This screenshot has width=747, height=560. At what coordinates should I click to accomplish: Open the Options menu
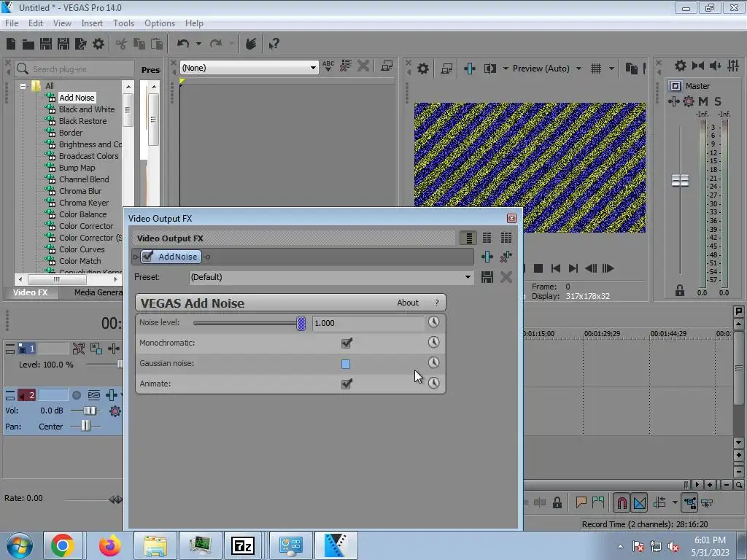tap(160, 23)
